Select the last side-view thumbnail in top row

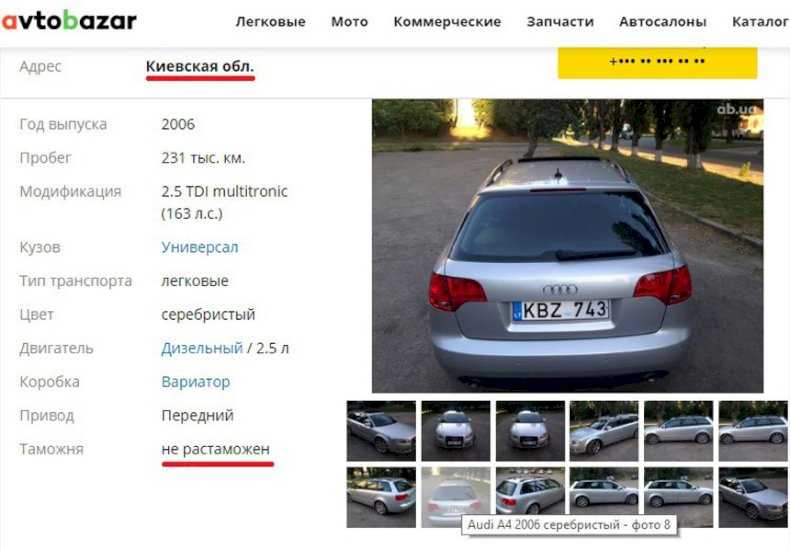pos(753,431)
